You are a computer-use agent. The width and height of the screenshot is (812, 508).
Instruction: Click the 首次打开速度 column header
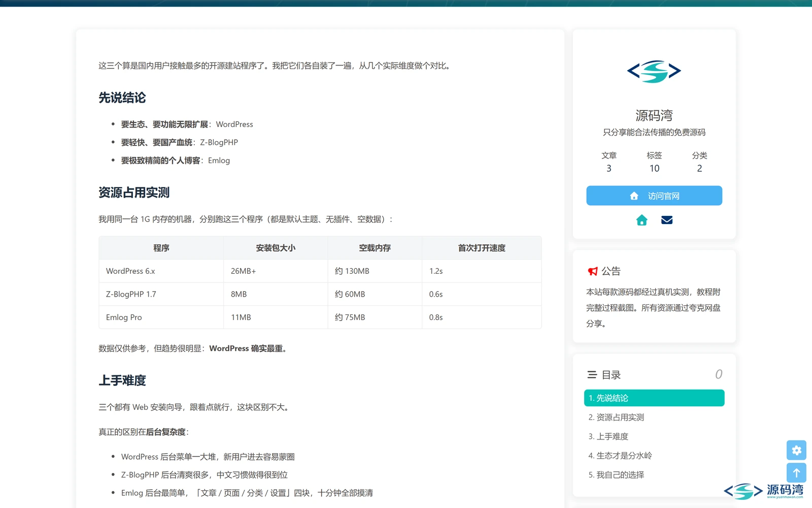pos(482,248)
